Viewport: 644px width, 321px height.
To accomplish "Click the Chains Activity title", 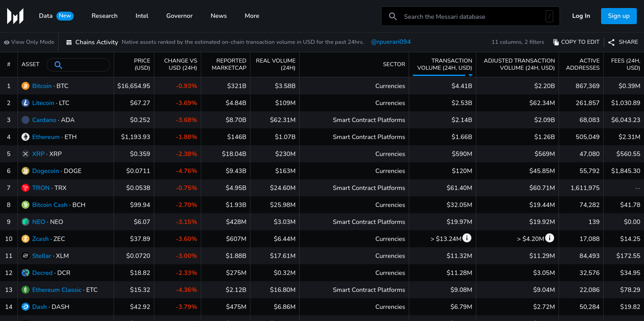I will pyautogui.click(x=97, y=42).
